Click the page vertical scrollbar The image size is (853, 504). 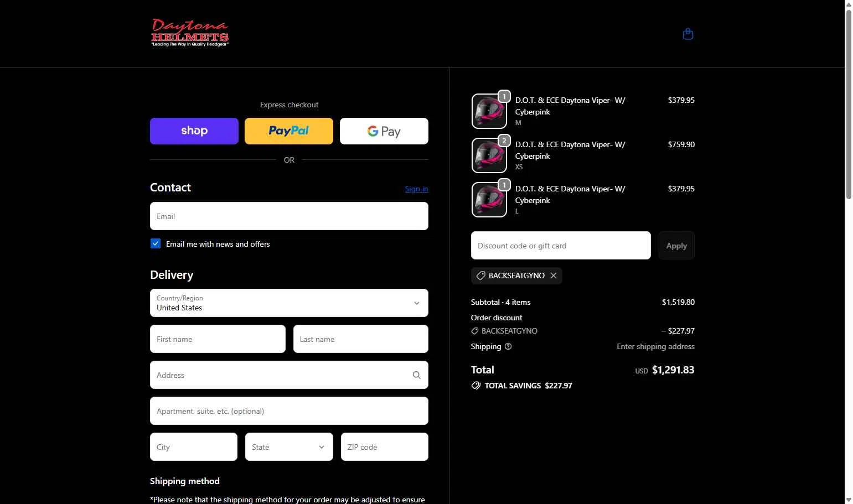(x=849, y=104)
